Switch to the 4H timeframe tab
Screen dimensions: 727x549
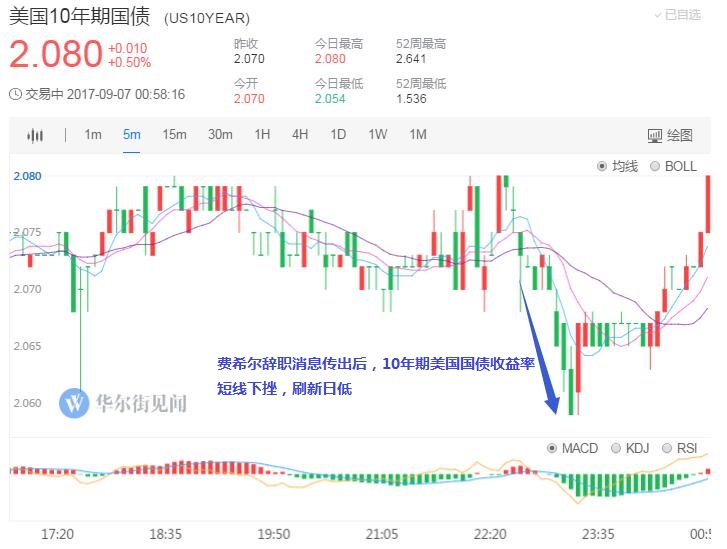(300, 134)
